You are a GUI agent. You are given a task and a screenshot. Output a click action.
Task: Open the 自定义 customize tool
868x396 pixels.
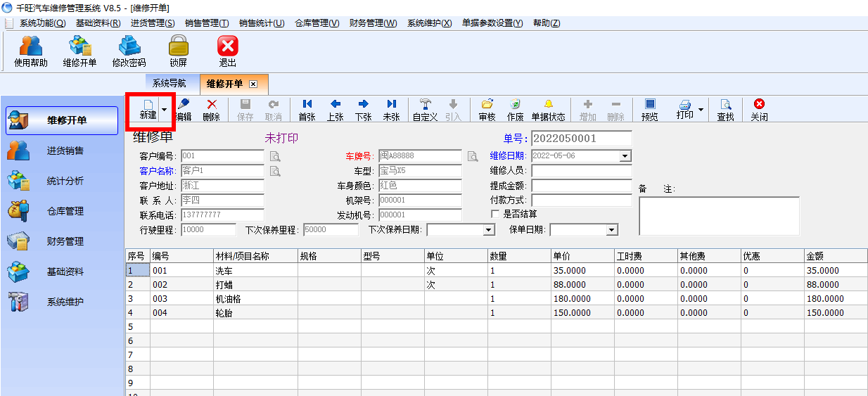tap(425, 110)
